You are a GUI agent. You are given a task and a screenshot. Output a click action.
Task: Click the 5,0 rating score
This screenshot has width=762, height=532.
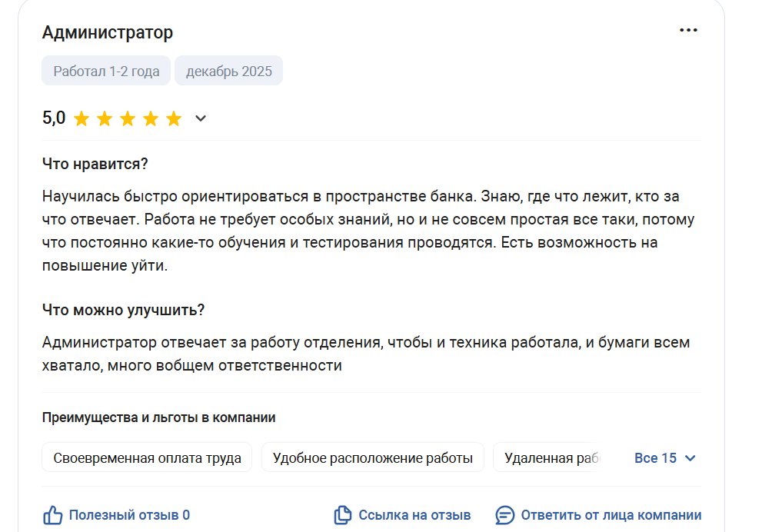[54, 118]
